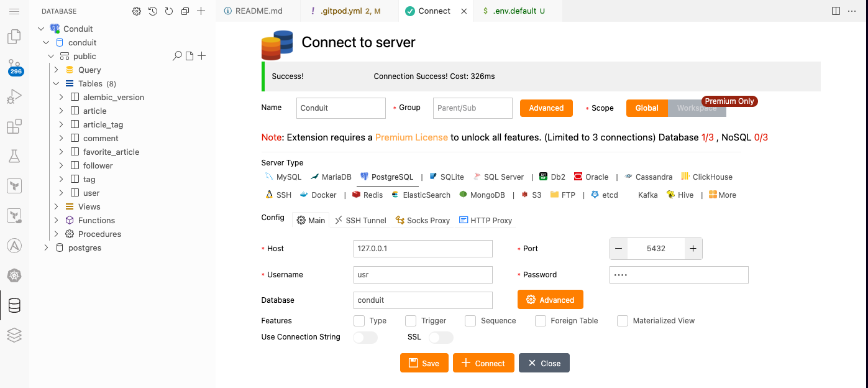The height and width of the screenshot is (388, 868).
Task: Open database panel settings gear
Action: (x=137, y=11)
